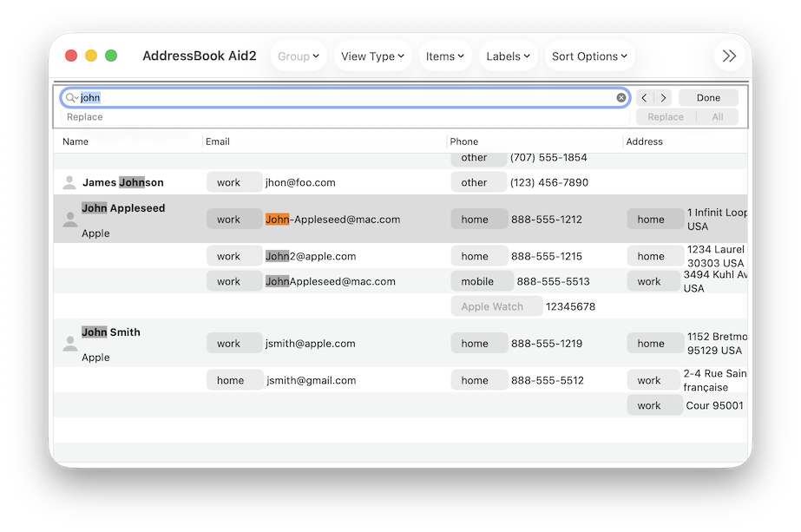Click the Phone column header
Image resolution: width=801 pixels, height=532 pixels.
[x=463, y=141]
